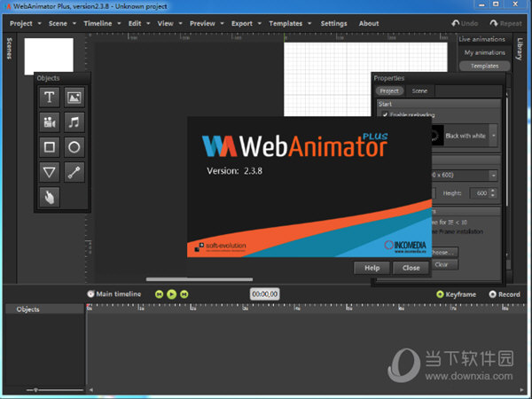The height and width of the screenshot is (399, 532).
Task: Switch to the Project properties tab
Action: click(389, 91)
